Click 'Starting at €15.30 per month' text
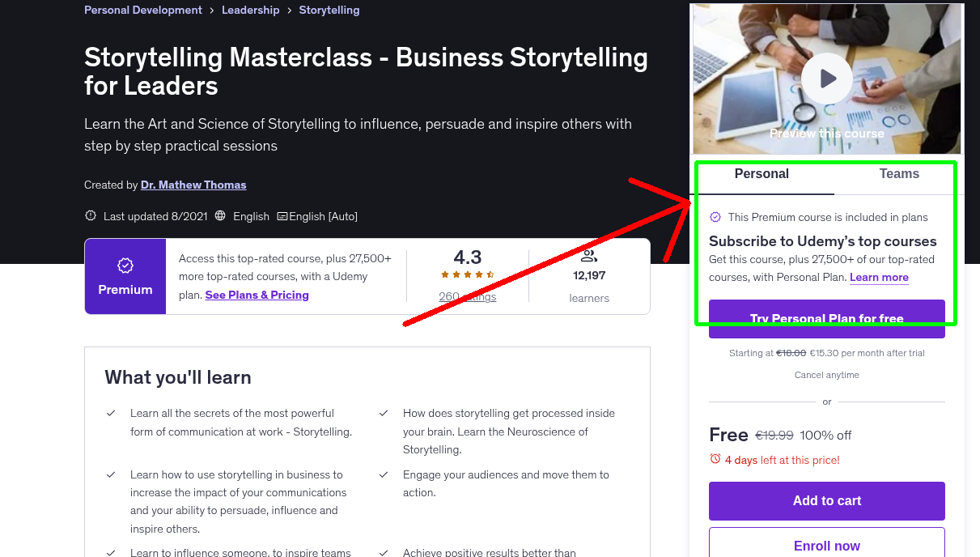 tap(827, 353)
